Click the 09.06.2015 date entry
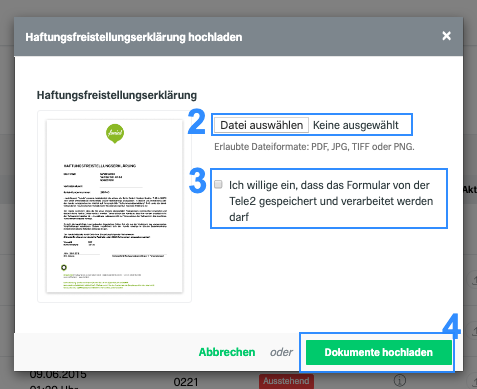This screenshot has width=477, height=389. pos(58,374)
